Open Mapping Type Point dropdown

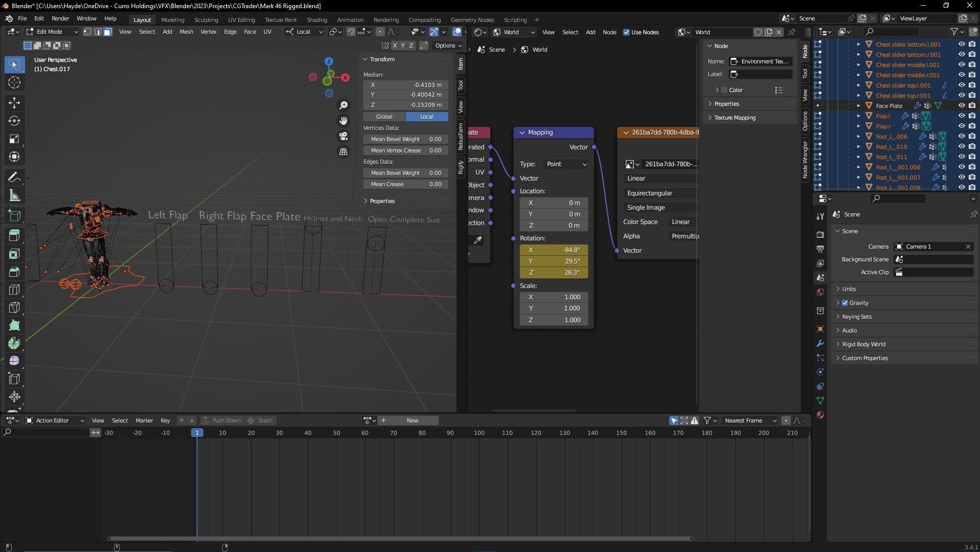[x=565, y=164]
